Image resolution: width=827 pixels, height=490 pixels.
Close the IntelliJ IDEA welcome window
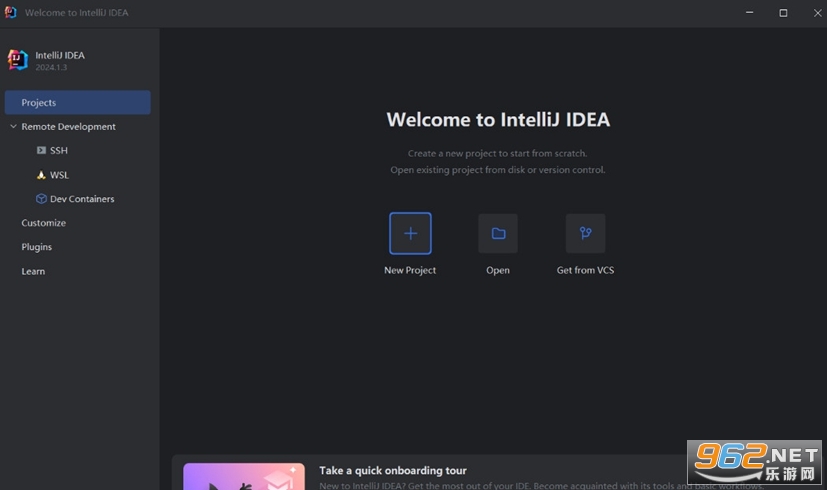click(x=817, y=13)
